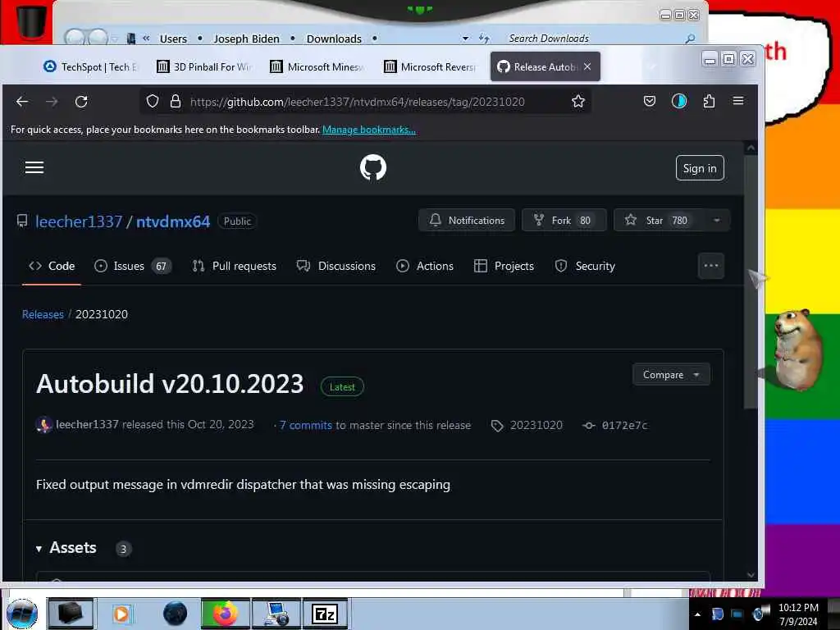Go back using the browser back arrow

tap(22, 102)
